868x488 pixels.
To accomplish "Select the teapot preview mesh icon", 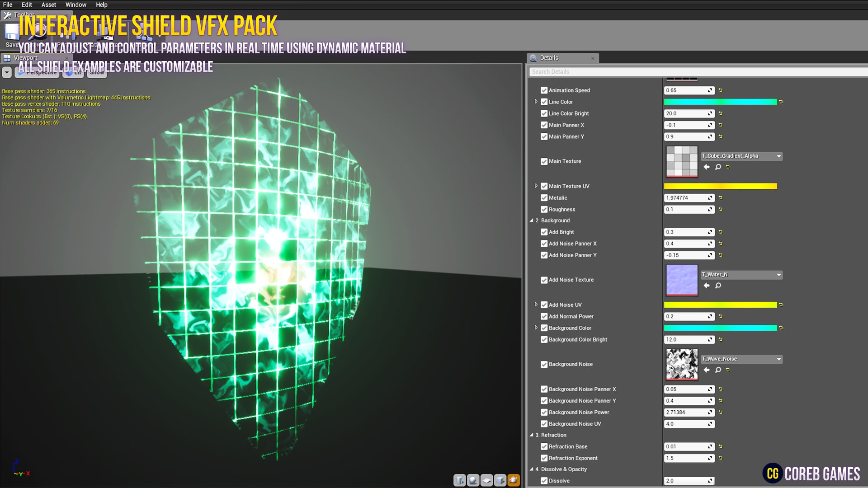I will click(514, 480).
